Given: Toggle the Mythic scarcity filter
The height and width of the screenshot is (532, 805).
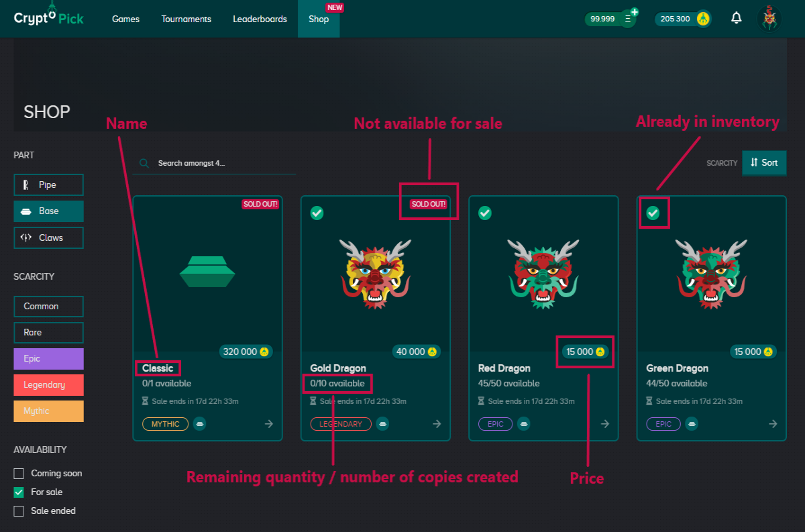Looking at the screenshot, I should (48, 411).
